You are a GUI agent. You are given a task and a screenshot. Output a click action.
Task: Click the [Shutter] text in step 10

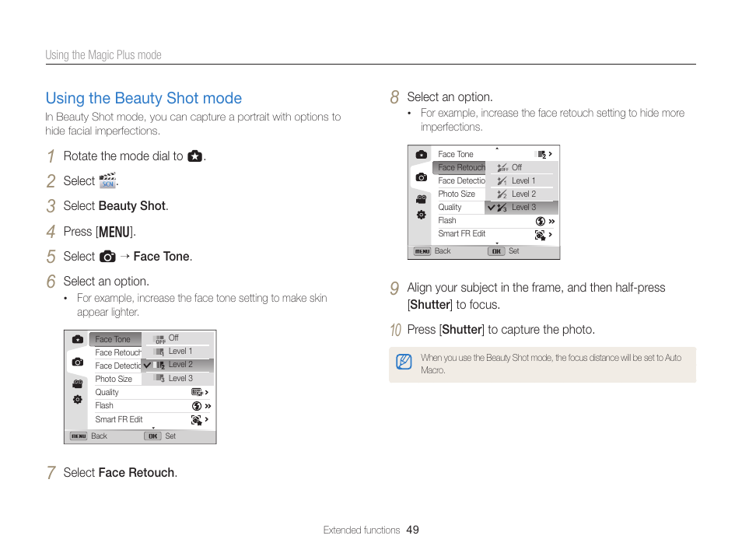pos(462,330)
